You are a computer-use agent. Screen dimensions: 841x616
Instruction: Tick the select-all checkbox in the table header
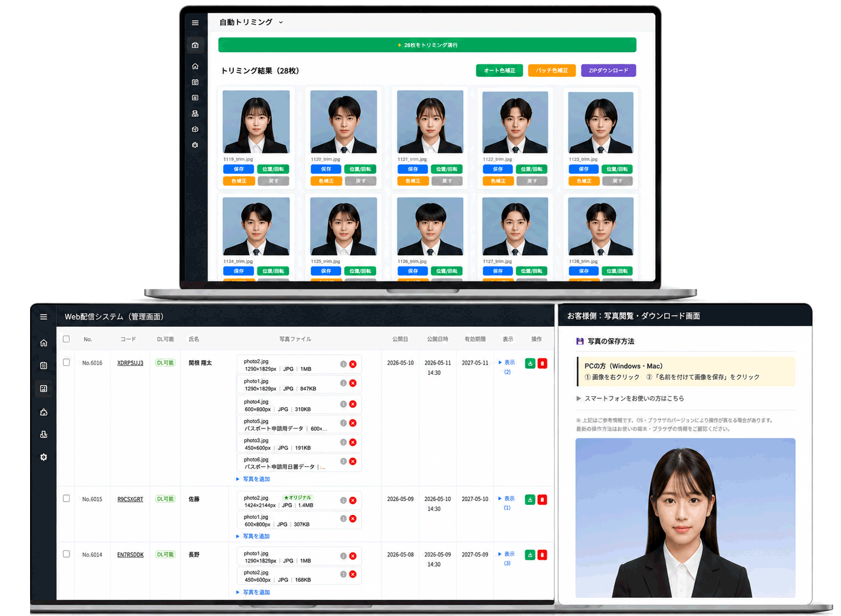pos(66,339)
